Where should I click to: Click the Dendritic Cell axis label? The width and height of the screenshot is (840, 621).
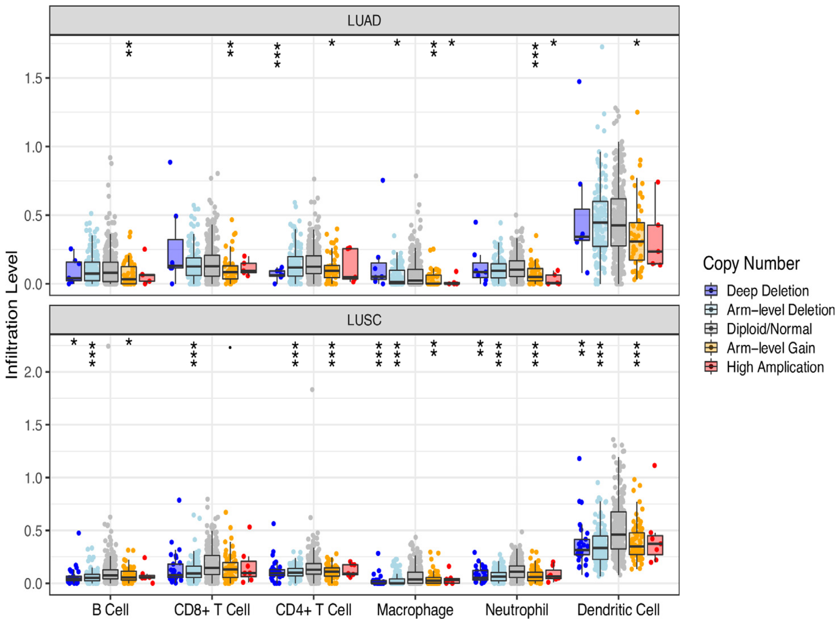point(618,610)
